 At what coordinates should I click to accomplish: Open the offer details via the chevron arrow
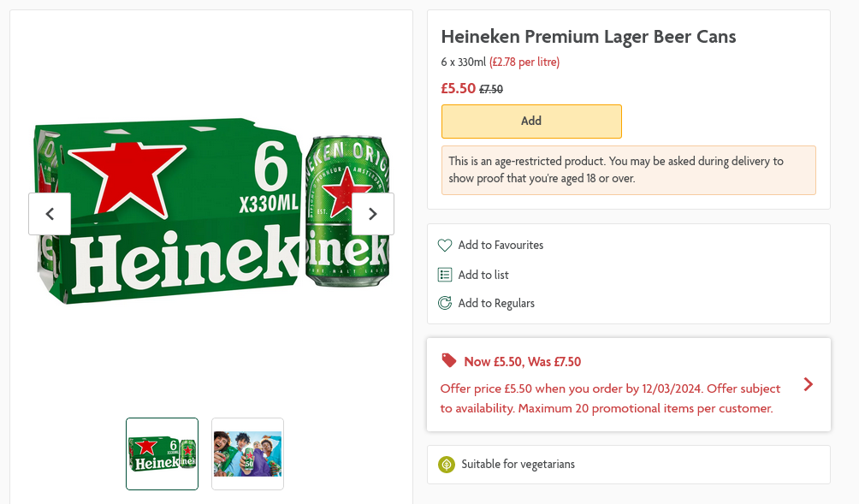(x=808, y=385)
